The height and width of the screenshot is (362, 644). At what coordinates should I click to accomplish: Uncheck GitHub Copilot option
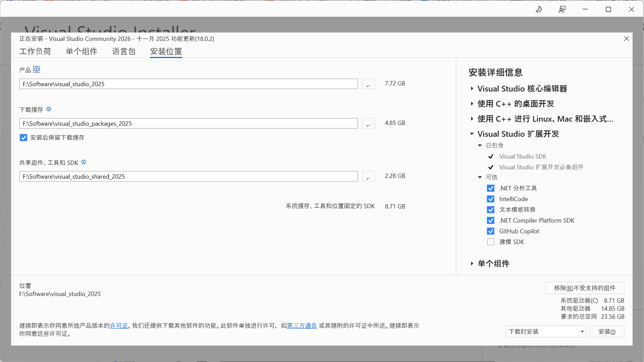pos(491,231)
